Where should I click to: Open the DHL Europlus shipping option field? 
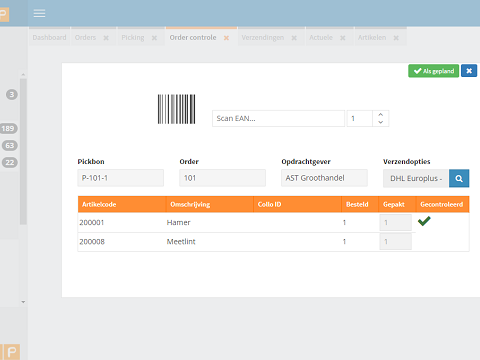coord(416,178)
